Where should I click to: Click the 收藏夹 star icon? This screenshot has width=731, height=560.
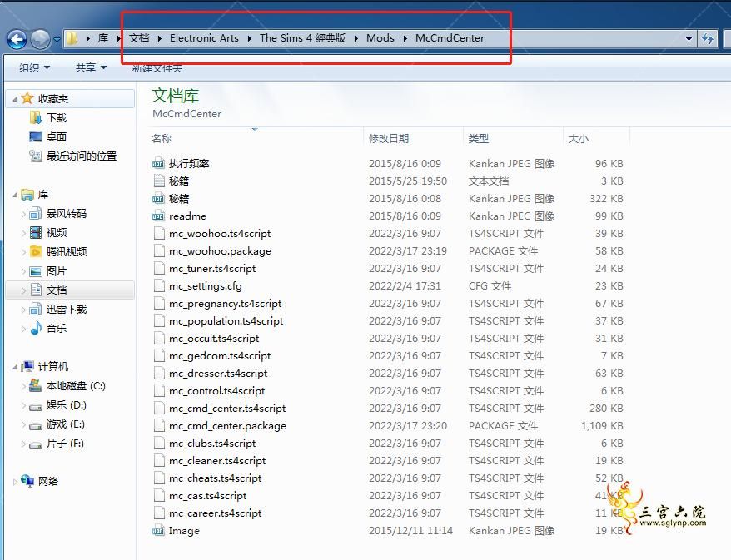[27, 98]
